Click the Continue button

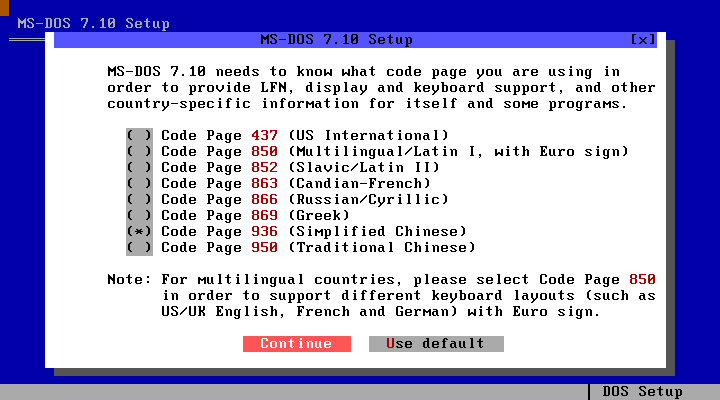(x=297, y=344)
